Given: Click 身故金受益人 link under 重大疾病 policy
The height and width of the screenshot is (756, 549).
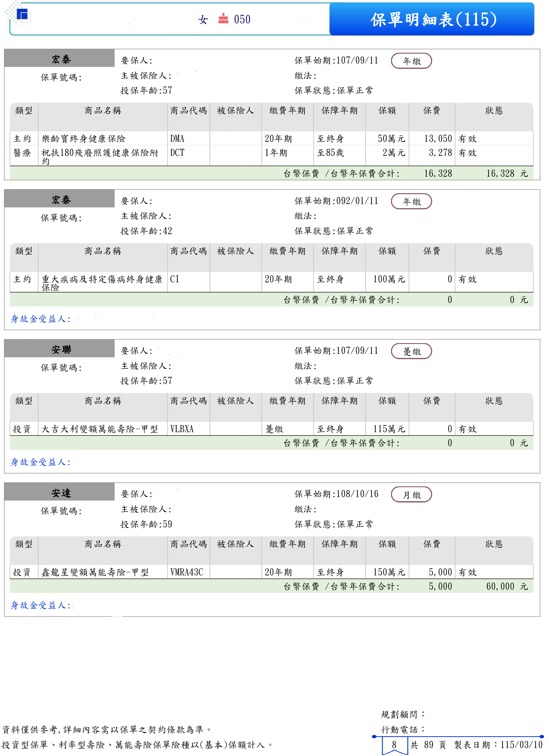Looking at the screenshot, I should point(40,319).
